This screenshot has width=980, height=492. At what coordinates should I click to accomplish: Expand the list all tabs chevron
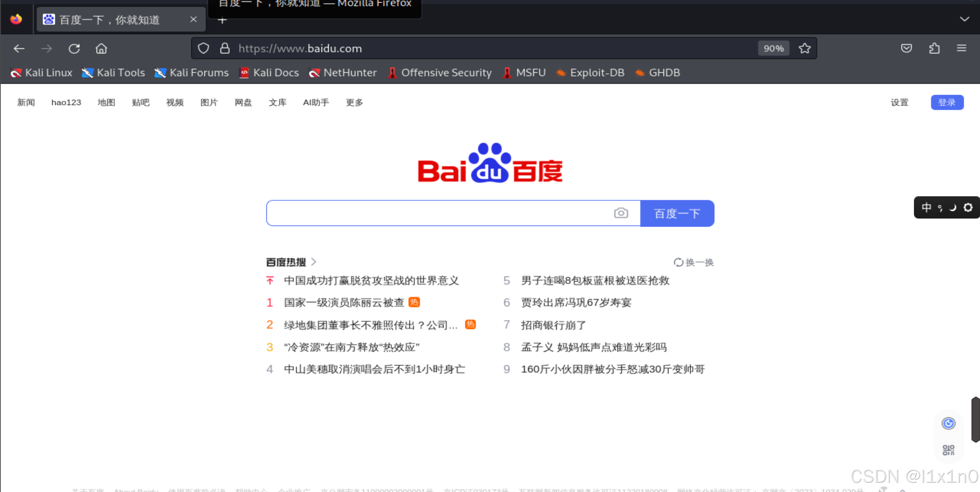point(964,19)
